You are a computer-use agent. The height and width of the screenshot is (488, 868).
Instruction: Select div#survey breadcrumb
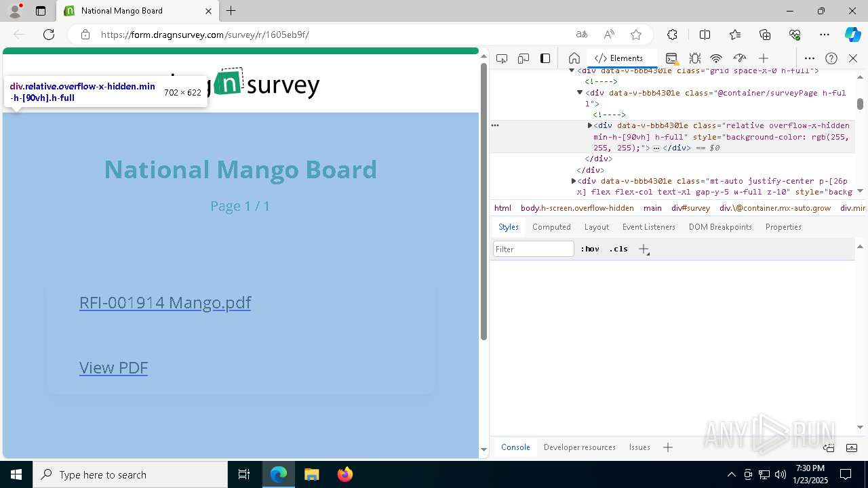click(690, 208)
